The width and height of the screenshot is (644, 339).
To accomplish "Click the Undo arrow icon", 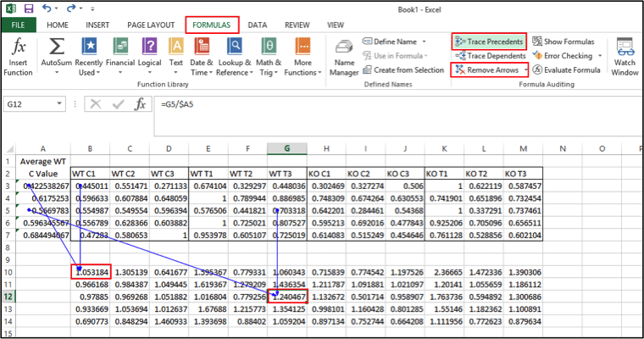I will 47,8.
